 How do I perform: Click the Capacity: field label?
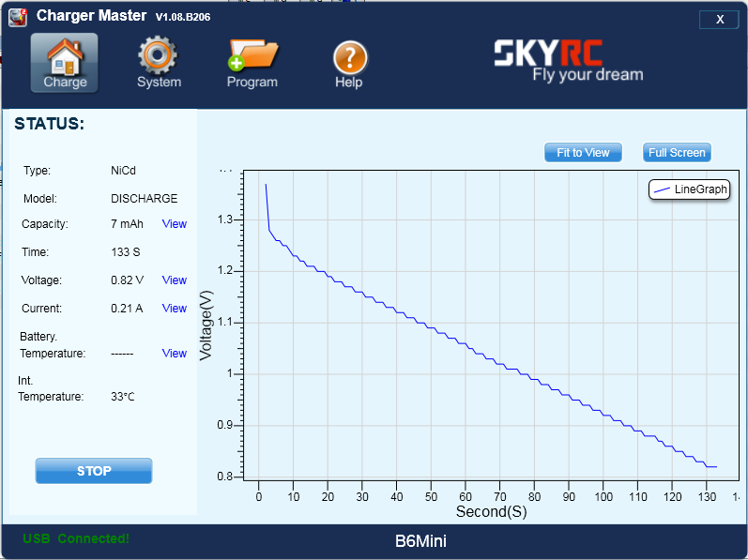pyautogui.click(x=45, y=224)
